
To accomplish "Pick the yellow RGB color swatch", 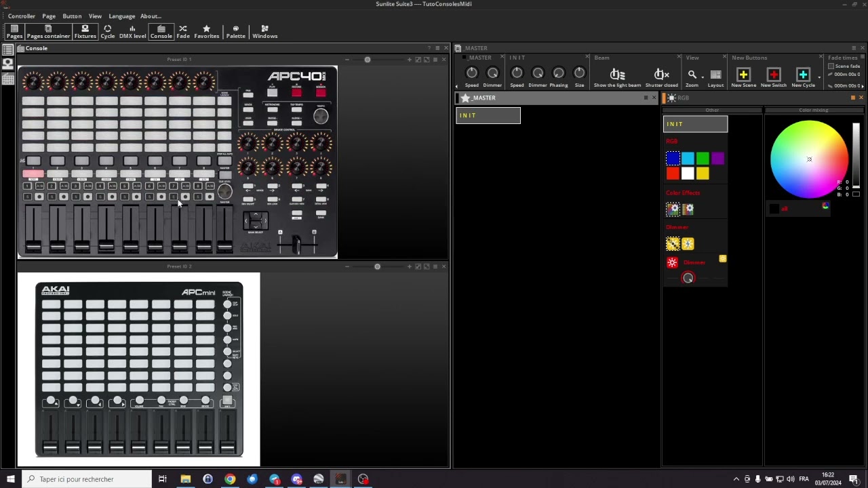I will (703, 174).
